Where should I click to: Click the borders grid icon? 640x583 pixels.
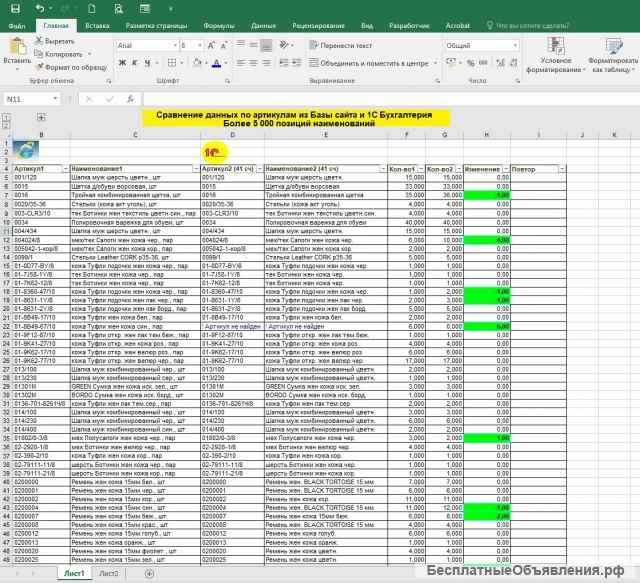[x=172, y=63]
